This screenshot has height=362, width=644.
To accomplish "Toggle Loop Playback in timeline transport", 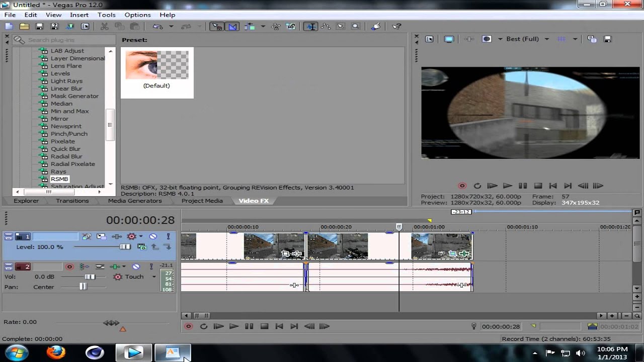I will [204, 326].
